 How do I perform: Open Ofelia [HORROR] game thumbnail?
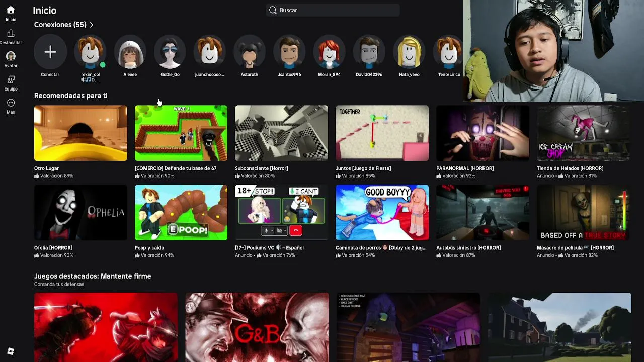[x=80, y=213]
